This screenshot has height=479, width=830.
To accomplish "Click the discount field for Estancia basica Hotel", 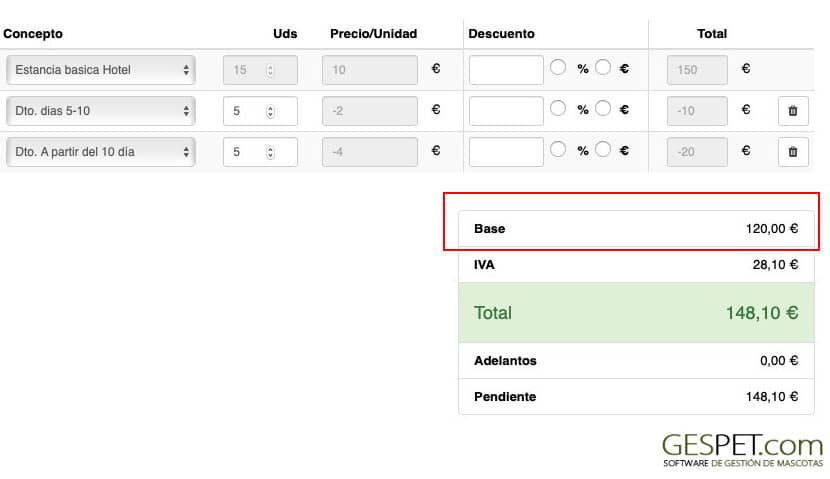I will point(506,70).
